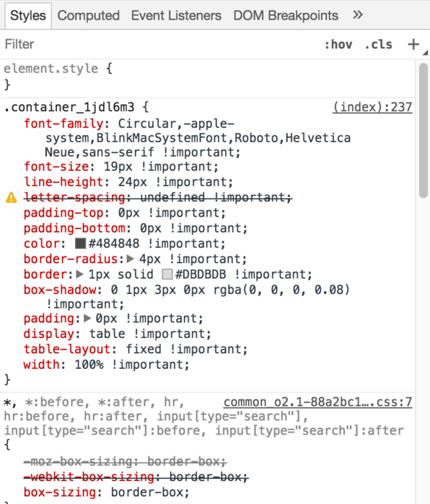Switch to the Computed tab
The image size is (430, 504).
tap(88, 15)
